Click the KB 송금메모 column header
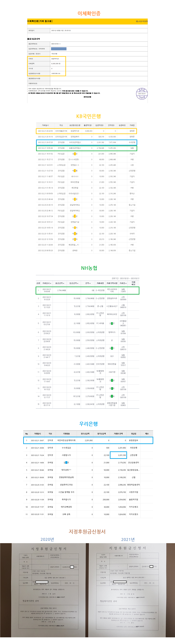 pos(122,125)
